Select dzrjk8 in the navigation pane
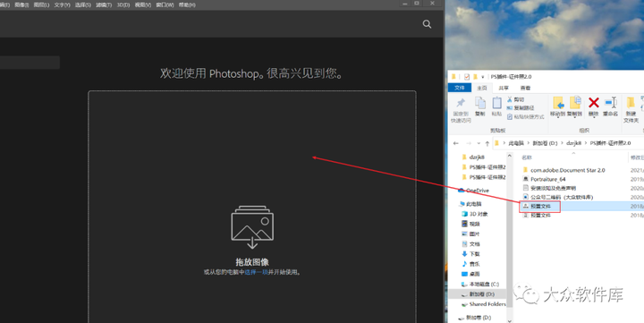The width and height of the screenshot is (644, 323). click(x=477, y=157)
